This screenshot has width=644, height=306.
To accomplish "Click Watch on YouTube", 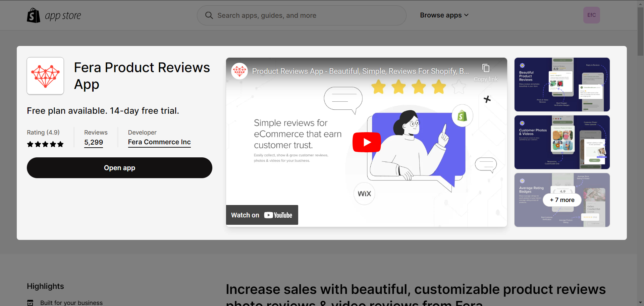I will point(262,215).
